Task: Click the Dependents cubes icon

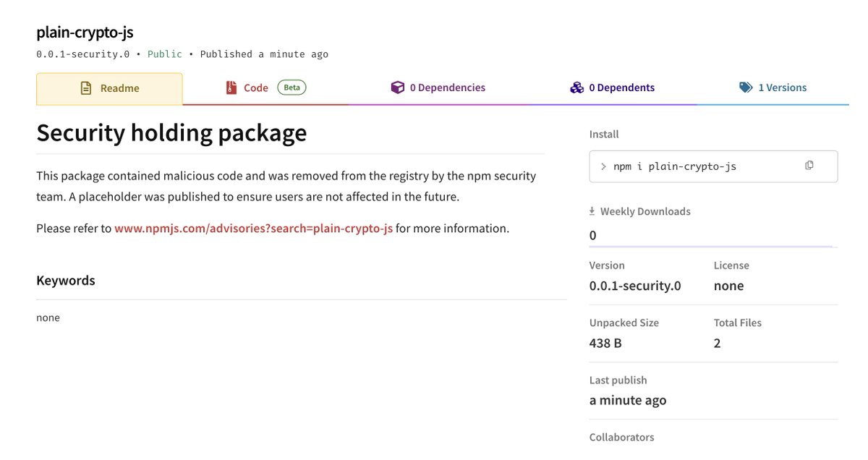Action: (x=576, y=88)
